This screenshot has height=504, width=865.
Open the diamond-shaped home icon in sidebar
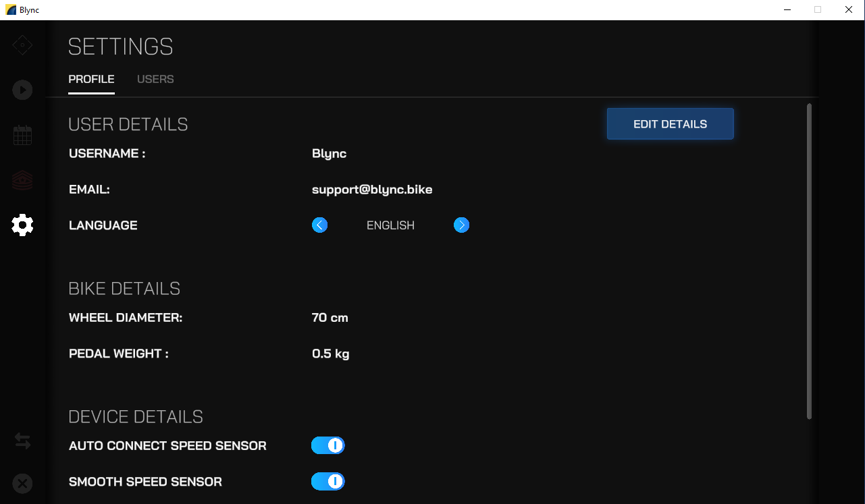click(22, 45)
